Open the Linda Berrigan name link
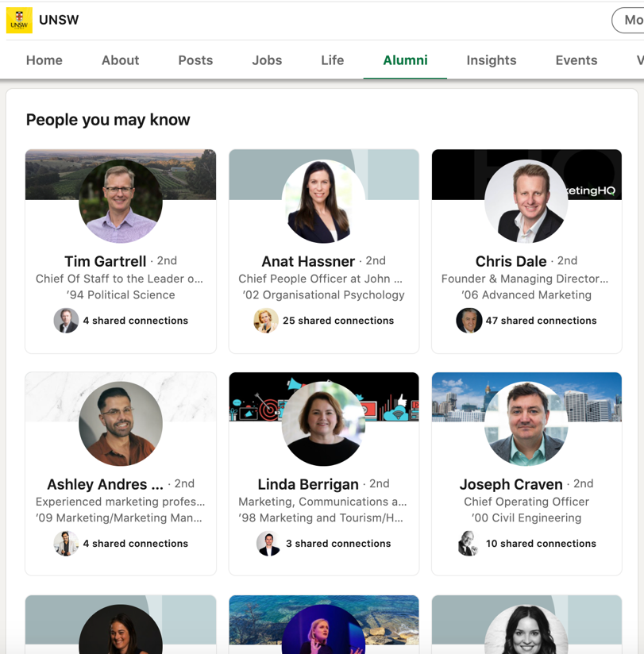 (308, 484)
